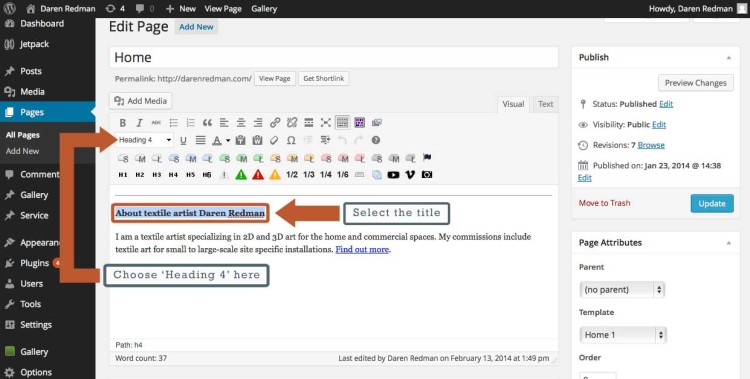Insert a numbered list
Viewport: 750px width, 379px height.
tap(190, 123)
